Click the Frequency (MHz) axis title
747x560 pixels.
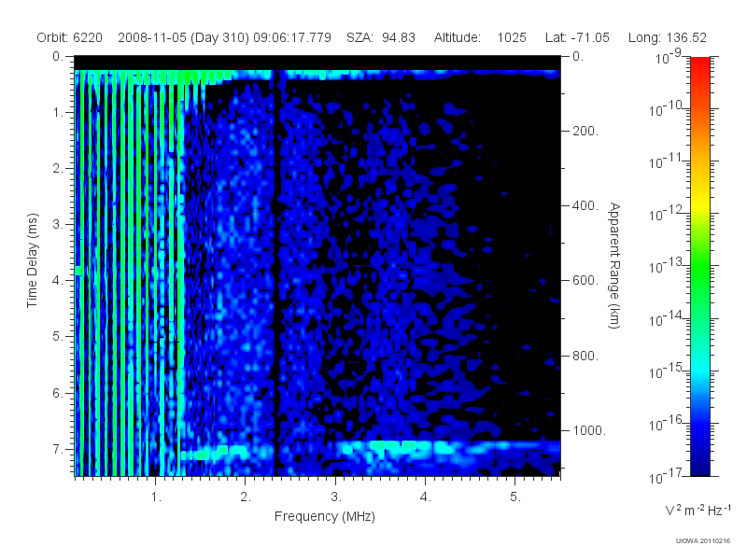[x=324, y=516]
